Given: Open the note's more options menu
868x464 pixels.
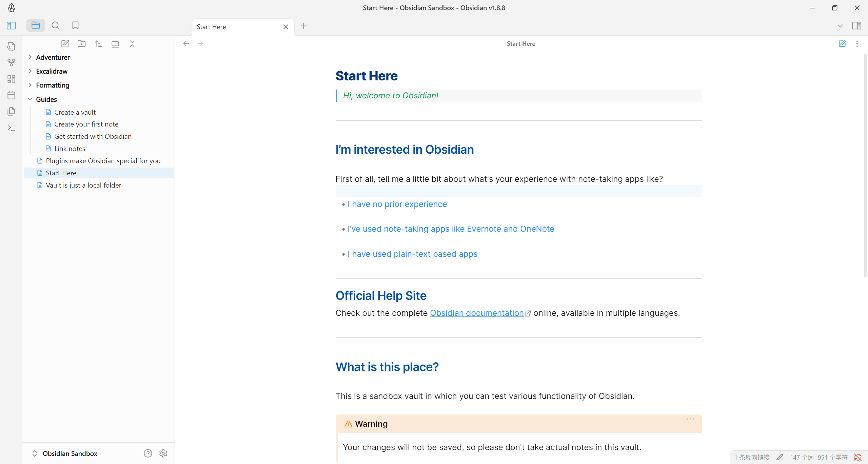Looking at the screenshot, I should pos(857,43).
